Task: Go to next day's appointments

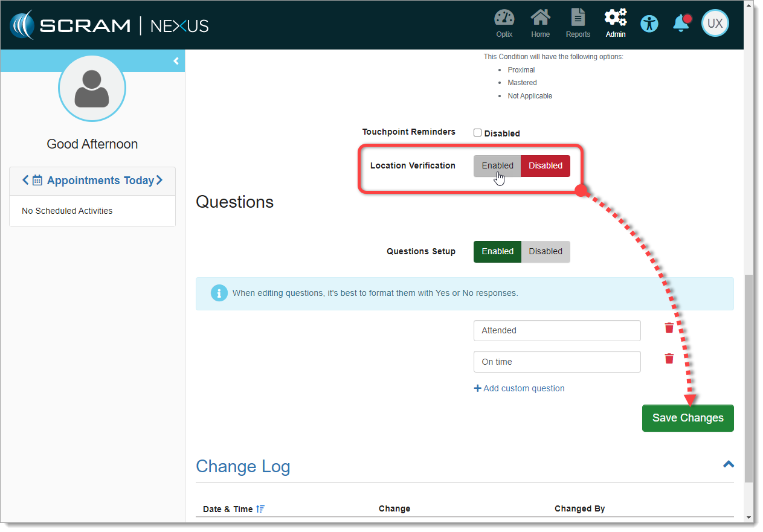Action: coord(159,180)
